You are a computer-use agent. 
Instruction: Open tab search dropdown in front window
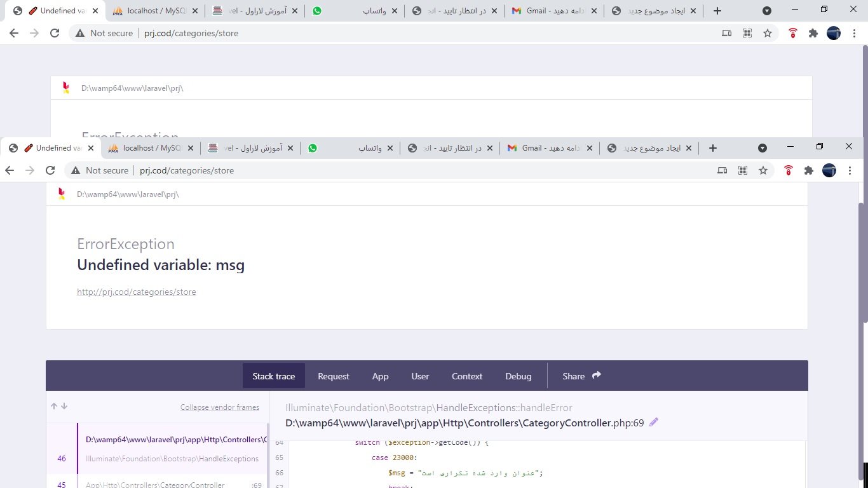(763, 148)
